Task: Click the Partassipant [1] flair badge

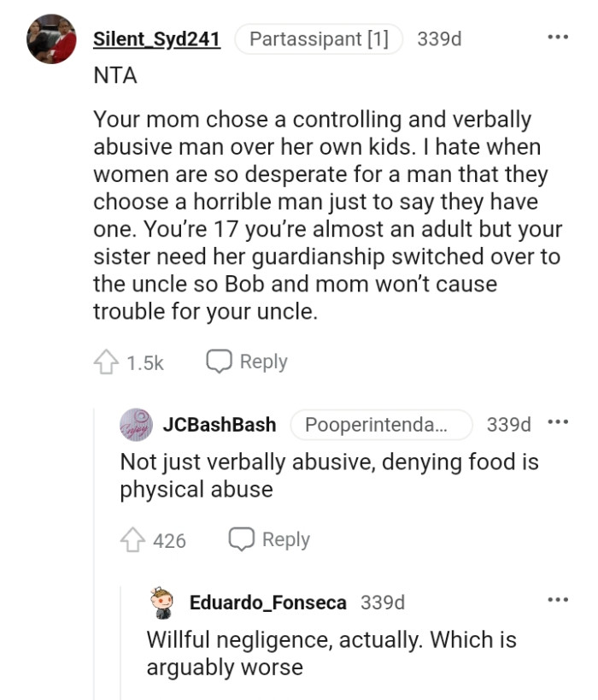Action: (318, 38)
